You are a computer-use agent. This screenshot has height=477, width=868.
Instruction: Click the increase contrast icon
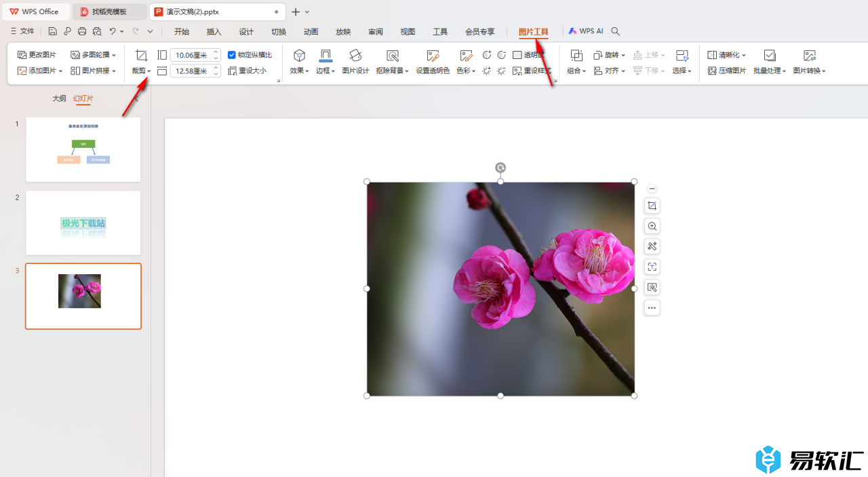pyautogui.click(x=487, y=55)
